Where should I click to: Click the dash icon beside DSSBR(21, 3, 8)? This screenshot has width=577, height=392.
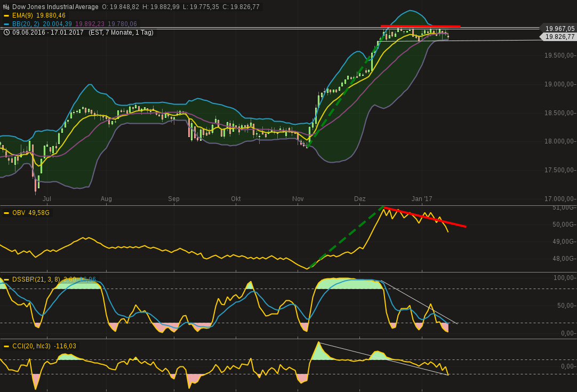tap(6, 279)
